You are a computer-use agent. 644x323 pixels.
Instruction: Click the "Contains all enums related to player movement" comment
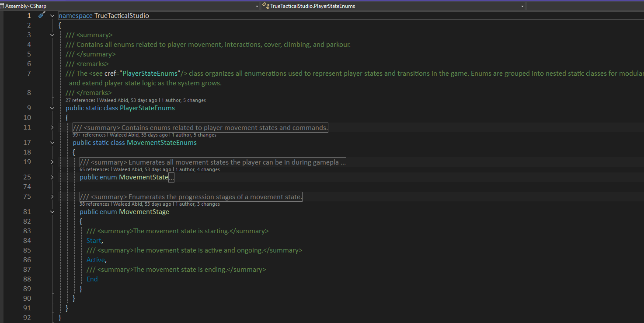pyautogui.click(x=208, y=45)
